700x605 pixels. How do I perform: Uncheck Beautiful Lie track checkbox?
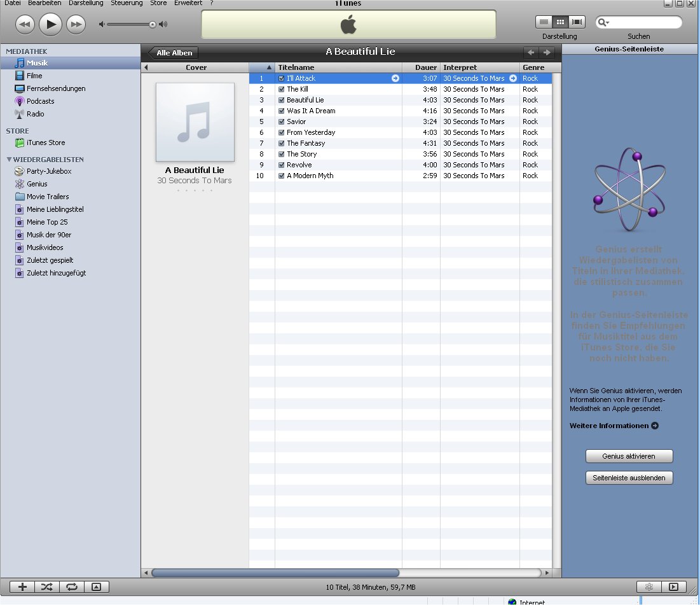281,100
